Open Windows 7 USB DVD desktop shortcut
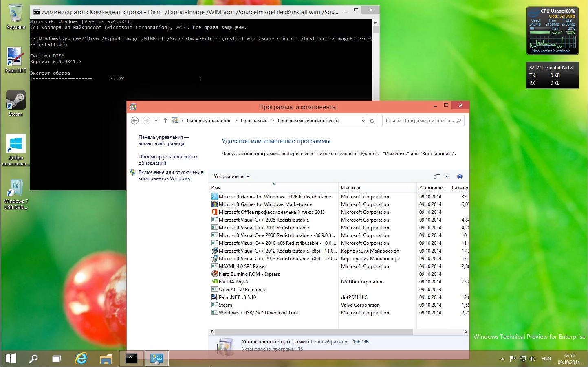 15,194
